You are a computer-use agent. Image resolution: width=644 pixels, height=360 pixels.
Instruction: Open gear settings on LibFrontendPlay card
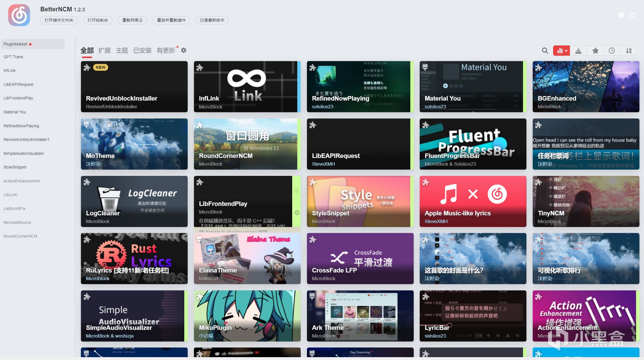[x=297, y=213]
